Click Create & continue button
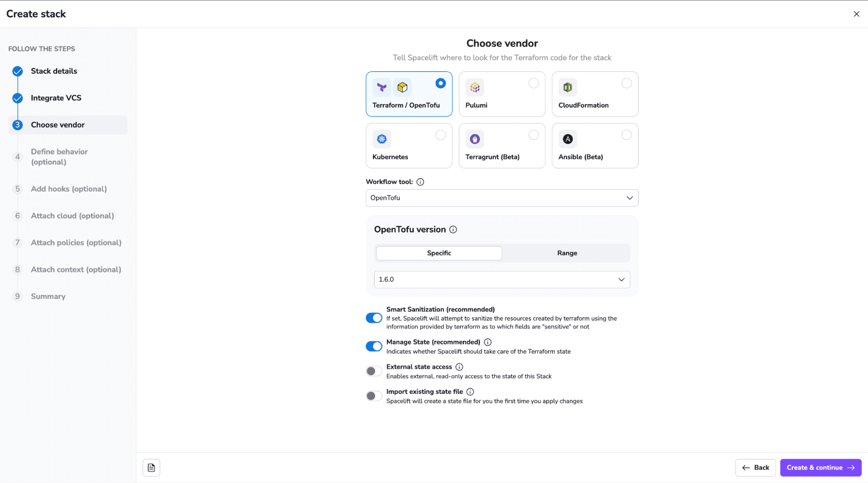Screen dimensions: 868x483 [821, 468]
